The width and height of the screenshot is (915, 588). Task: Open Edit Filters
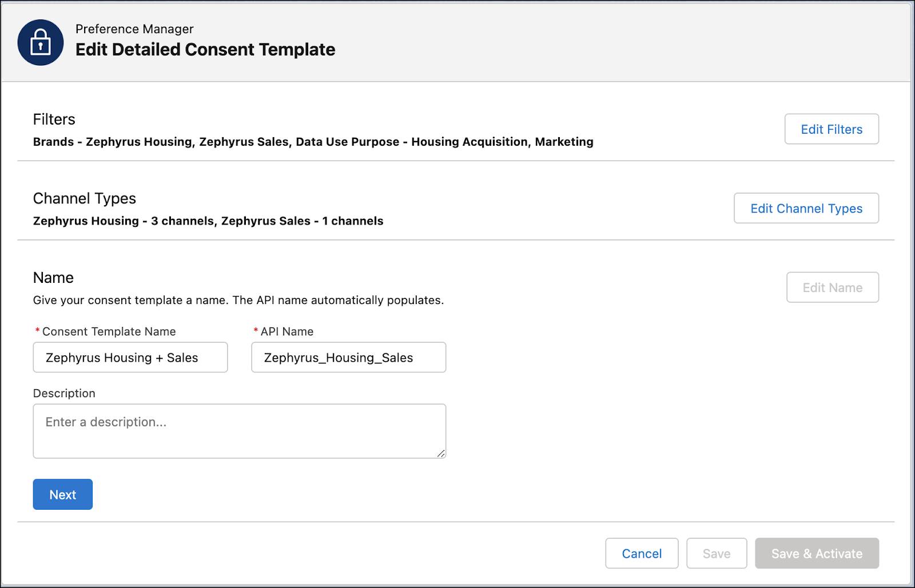[832, 129]
